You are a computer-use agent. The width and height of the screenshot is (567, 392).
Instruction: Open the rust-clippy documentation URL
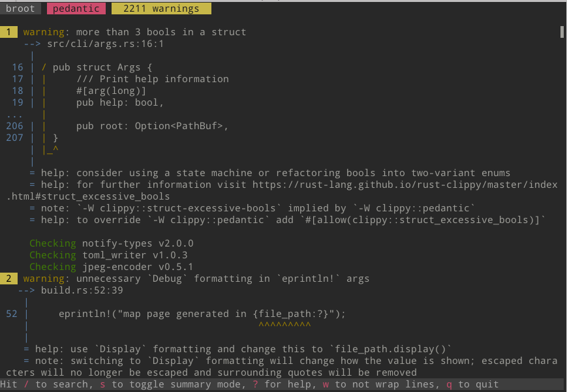pos(405,185)
